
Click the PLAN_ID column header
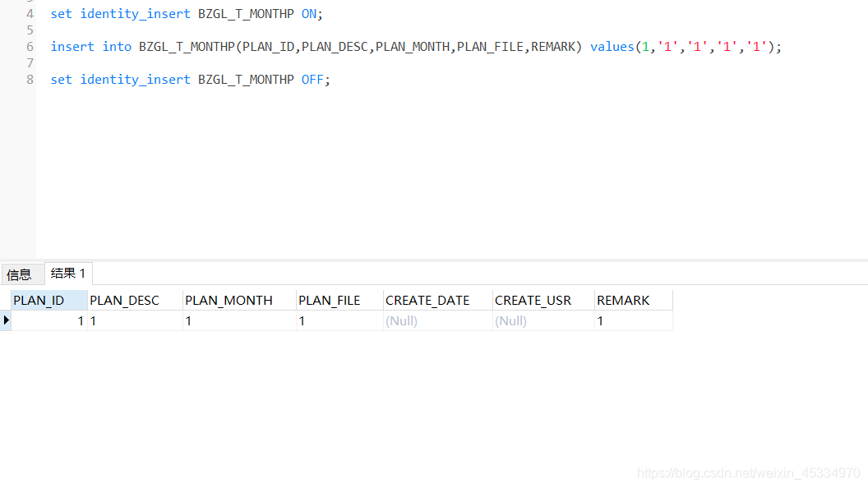point(48,301)
